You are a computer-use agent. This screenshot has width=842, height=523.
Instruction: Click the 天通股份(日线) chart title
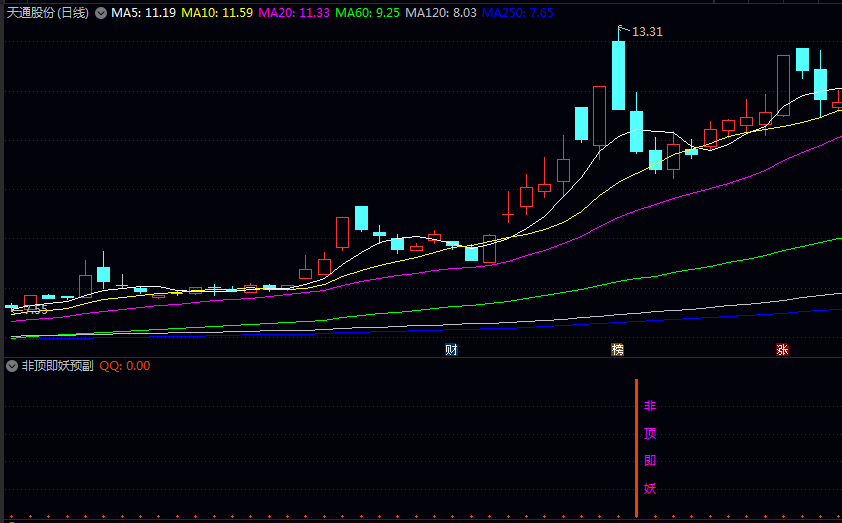48,13
